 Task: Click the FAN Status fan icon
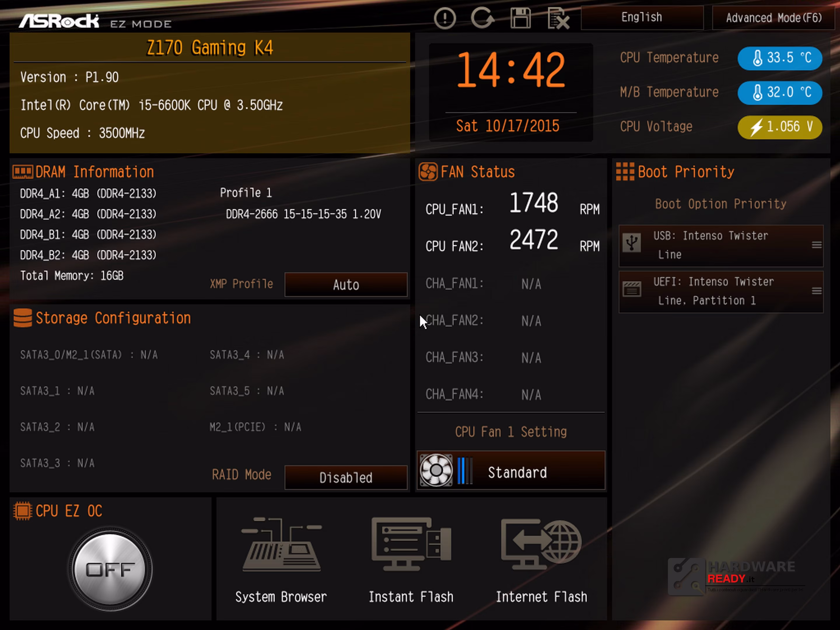[428, 171]
